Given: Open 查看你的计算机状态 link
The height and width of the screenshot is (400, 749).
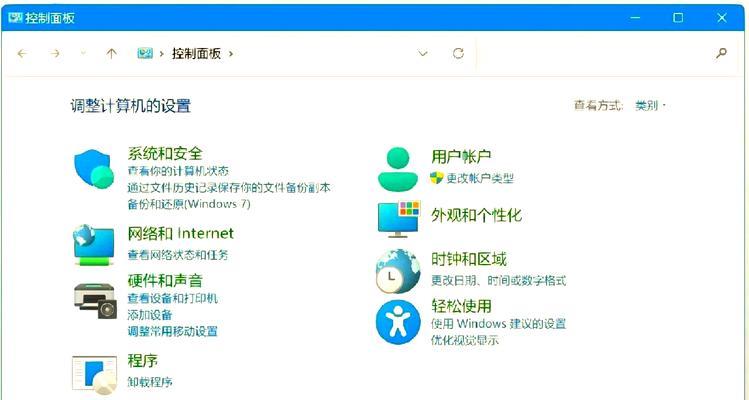Looking at the screenshot, I should point(178,171).
